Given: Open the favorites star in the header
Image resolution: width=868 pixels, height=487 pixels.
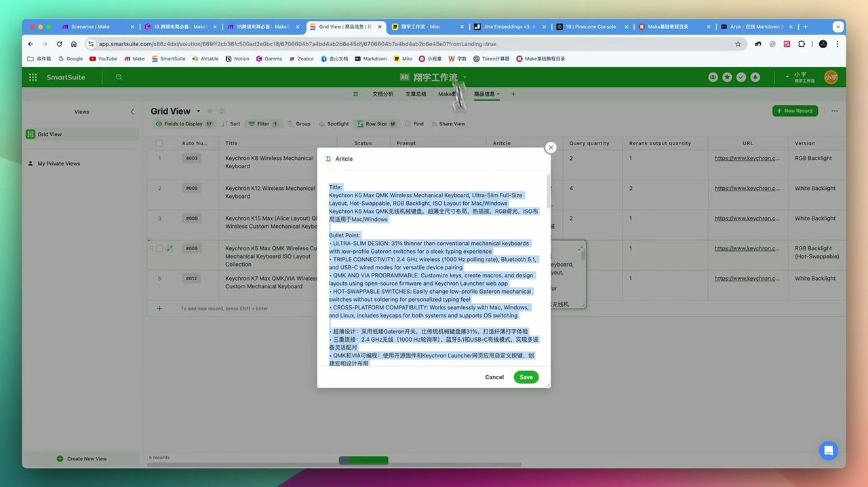Looking at the screenshot, I should (x=727, y=77).
